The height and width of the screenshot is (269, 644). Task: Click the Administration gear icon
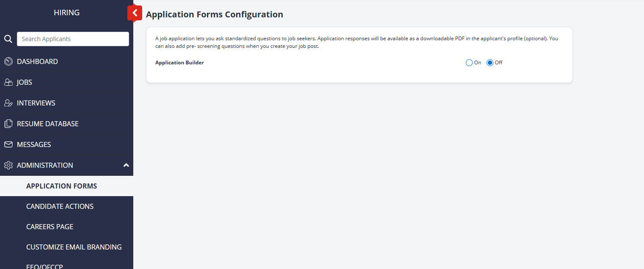click(8, 165)
